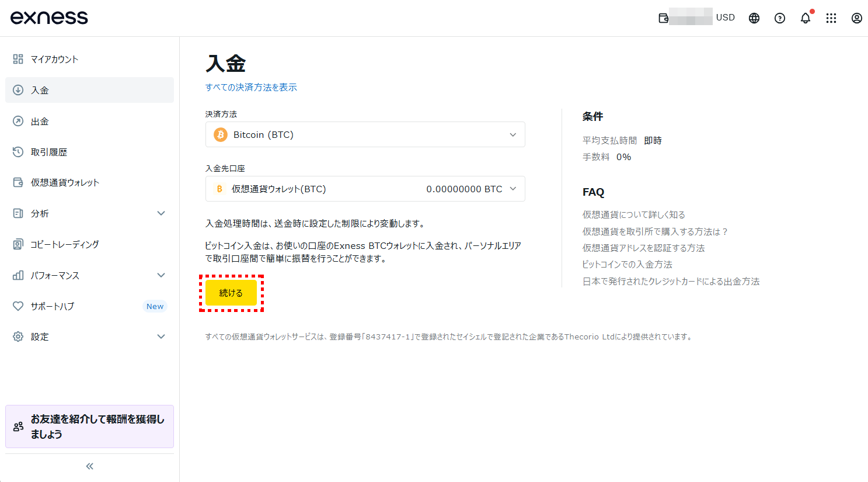The width and height of the screenshot is (868, 482).
Task: Click the 入金 page heading
Action: tap(226, 63)
